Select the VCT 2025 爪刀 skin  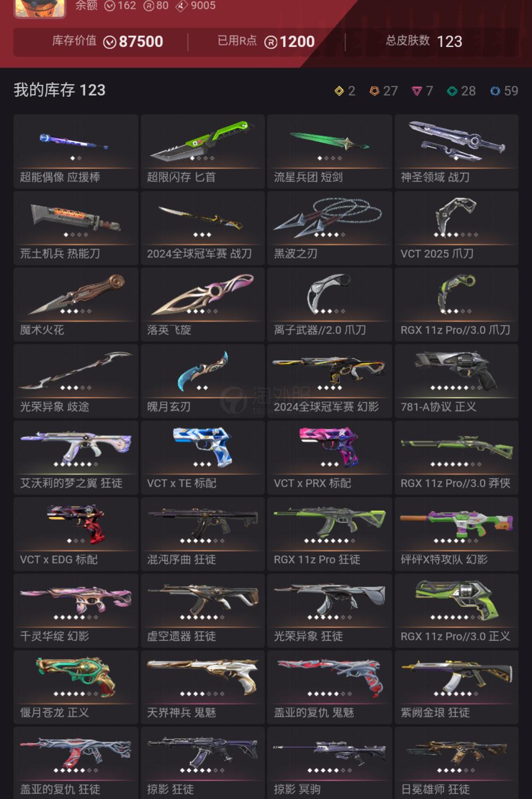pyautogui.click(x=456, y=228)
